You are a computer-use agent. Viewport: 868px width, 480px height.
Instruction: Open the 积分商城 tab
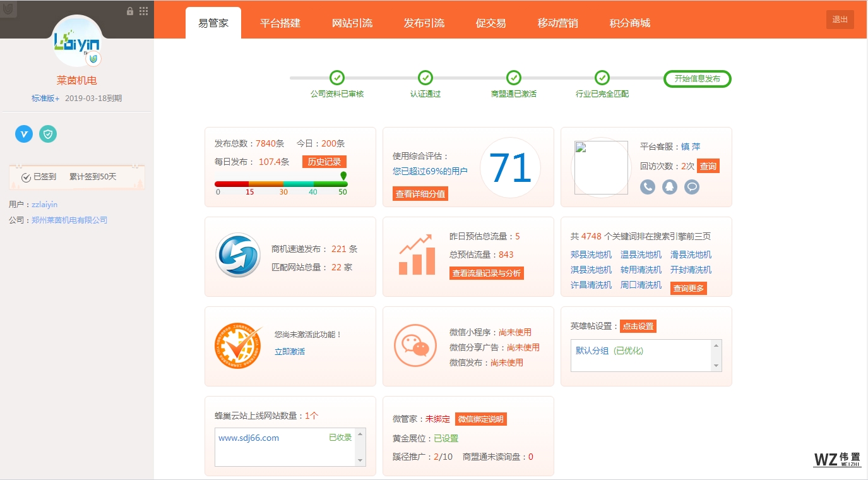pyautogui.click(x=629, y=23)
